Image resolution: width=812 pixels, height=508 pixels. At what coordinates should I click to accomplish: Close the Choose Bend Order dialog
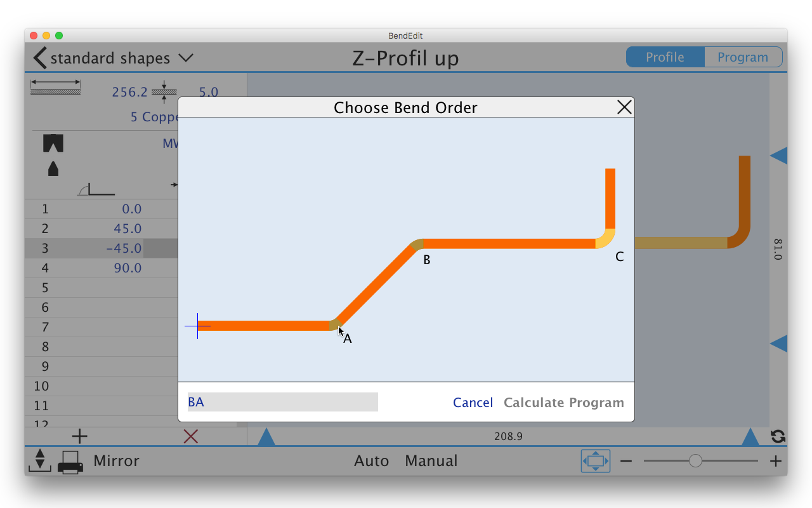(x=624, y=107)
